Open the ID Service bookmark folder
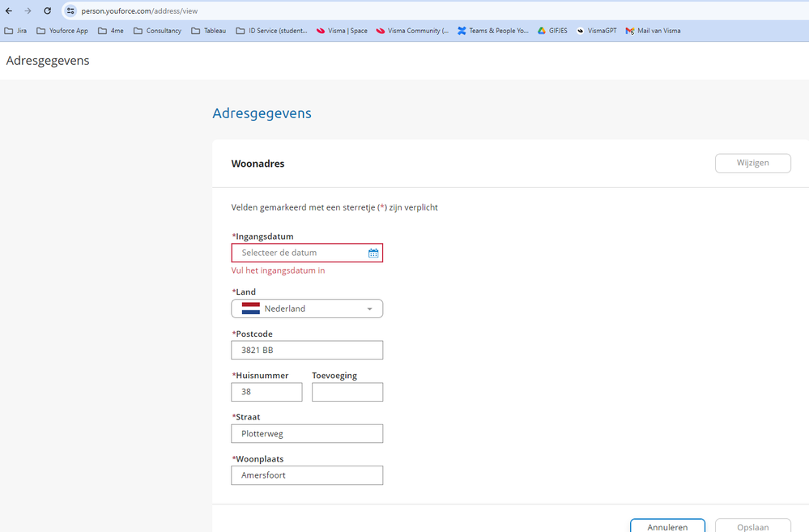Viewport: 809px width, 532px height. point(271,31)
